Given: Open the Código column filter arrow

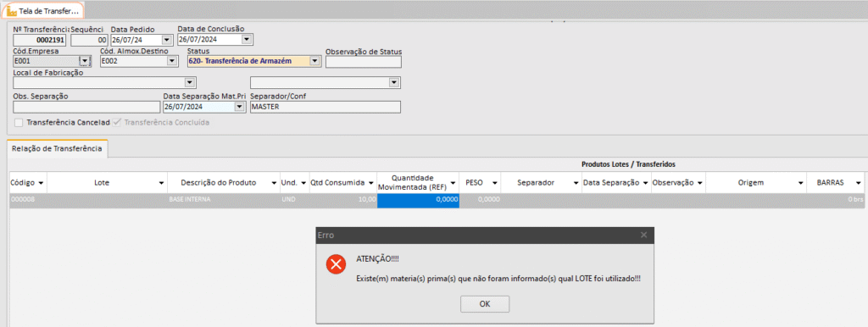Looking at the screenshot, I should [42, 183].
